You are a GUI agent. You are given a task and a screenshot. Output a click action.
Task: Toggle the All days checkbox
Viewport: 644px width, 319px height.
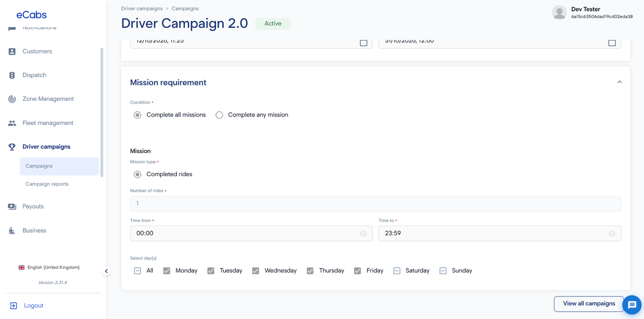(138, 271)
